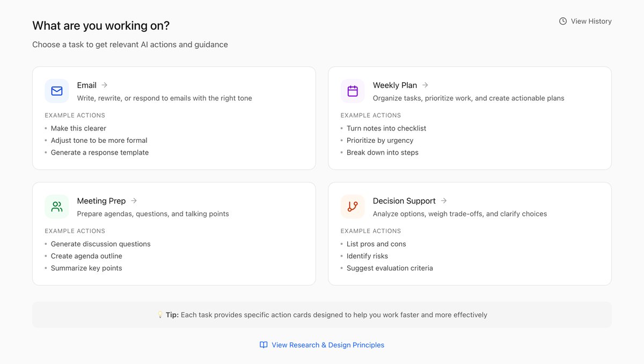This screenshot has height=364, width=644.
Task: Click Decision Support description about trade-offs
Action: (460, 214)
